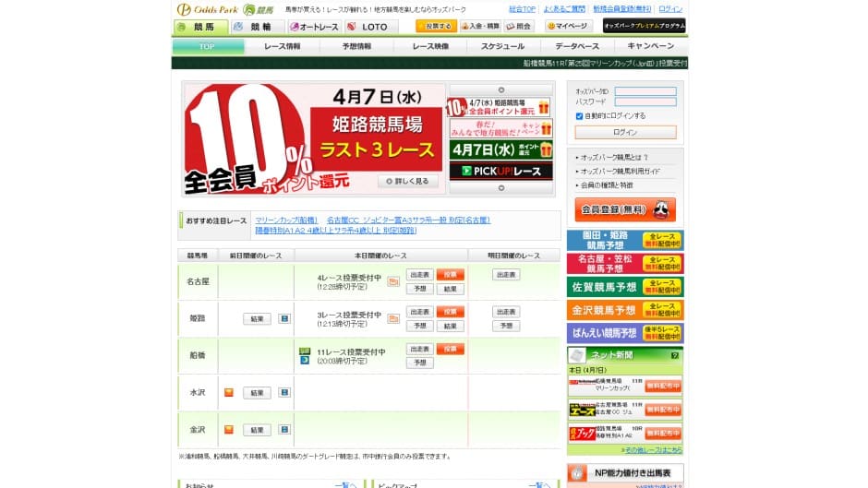Click the ネット新聞 help question icon

tap(675, 356)
